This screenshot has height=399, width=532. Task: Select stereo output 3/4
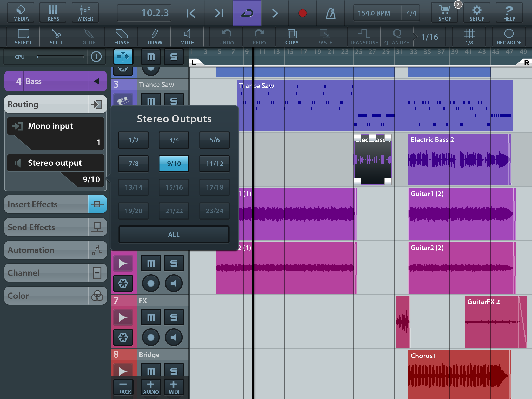point(174,140)
